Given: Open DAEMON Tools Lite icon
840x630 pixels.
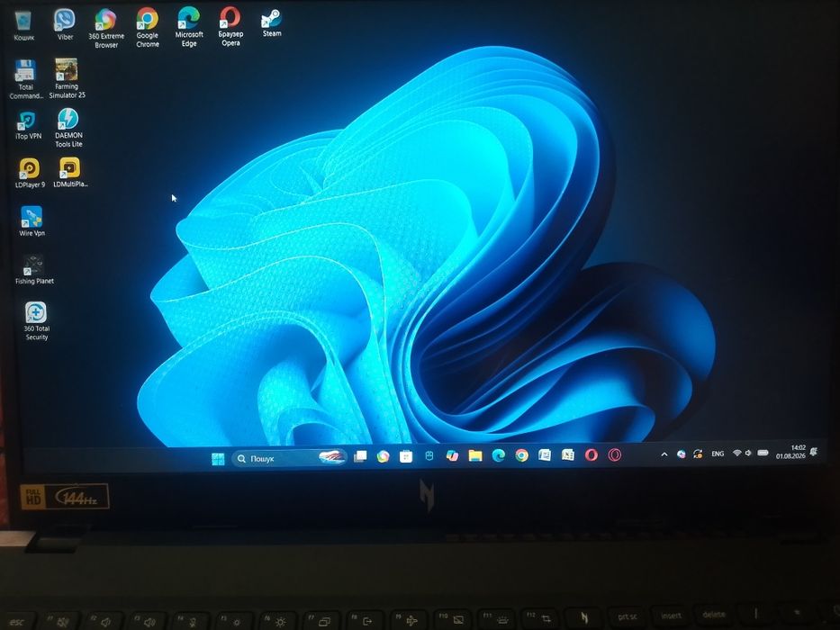Looking at the screenshot, I should (68, 128).
